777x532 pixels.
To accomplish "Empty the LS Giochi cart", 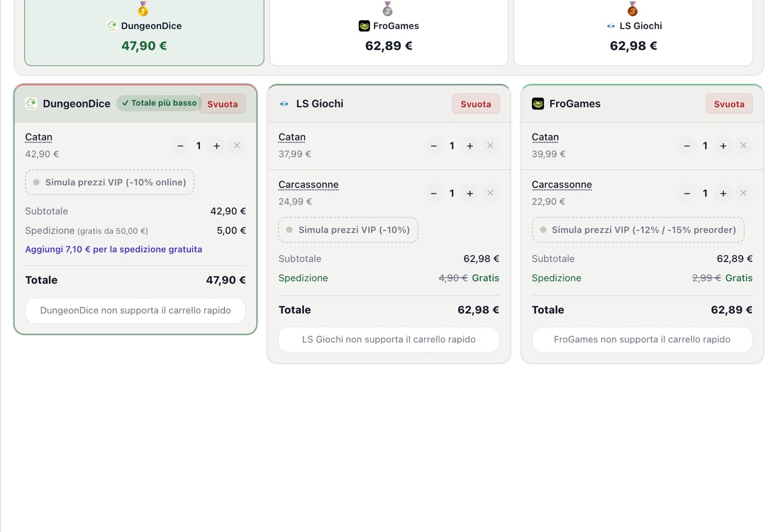I will point(476,104).
